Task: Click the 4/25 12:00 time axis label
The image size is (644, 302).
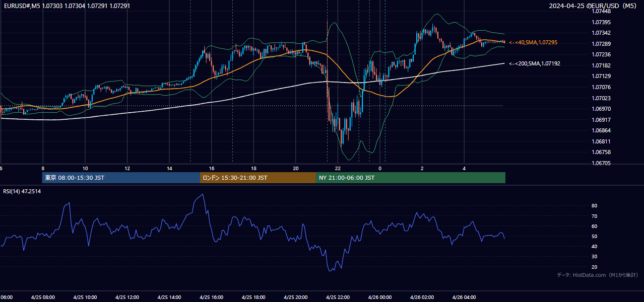Action: tap(127, 297)
